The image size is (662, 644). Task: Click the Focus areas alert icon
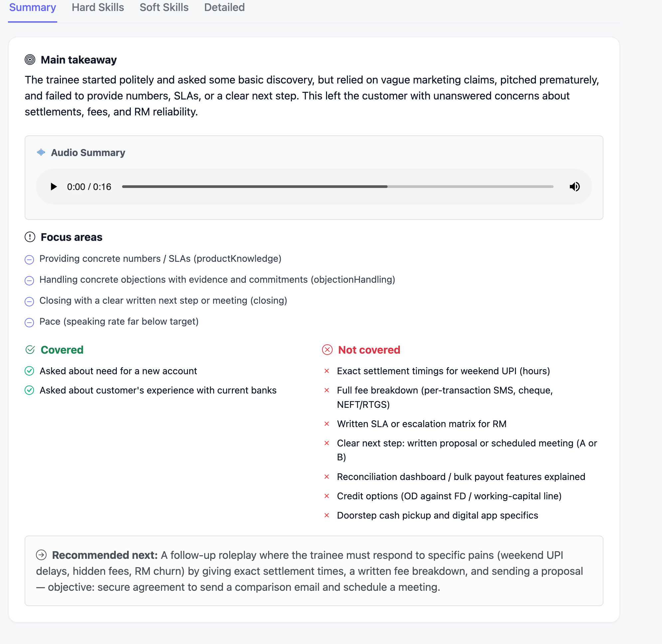point(30,237)
